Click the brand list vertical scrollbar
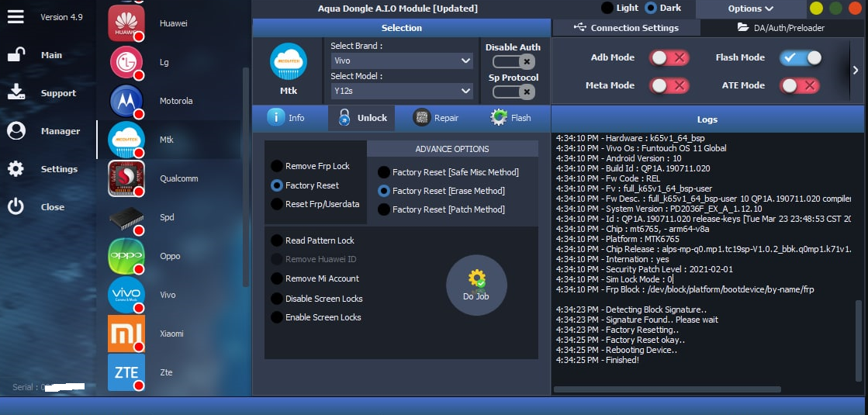Image resolution: width=868 pixels, height=415 pixels. click(246, 177)
